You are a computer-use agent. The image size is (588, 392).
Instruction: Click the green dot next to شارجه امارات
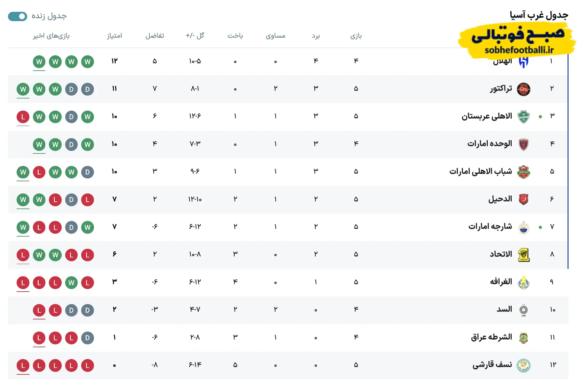click(x=540, y=227)
